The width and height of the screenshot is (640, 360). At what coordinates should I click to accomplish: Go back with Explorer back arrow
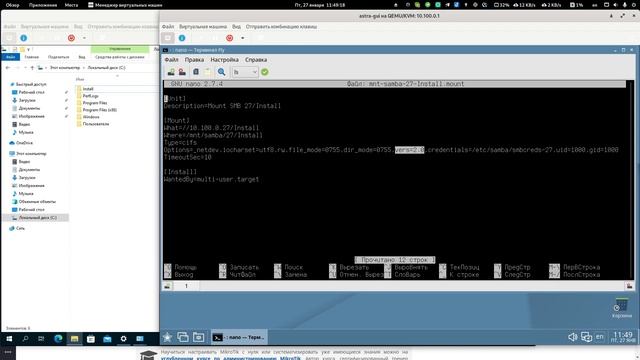8,68
